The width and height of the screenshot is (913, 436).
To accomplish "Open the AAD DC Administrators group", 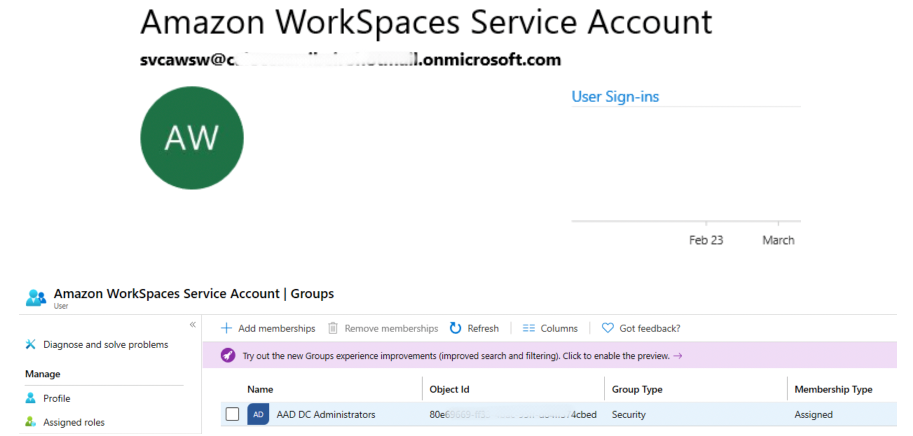I will tap(326, 414).
